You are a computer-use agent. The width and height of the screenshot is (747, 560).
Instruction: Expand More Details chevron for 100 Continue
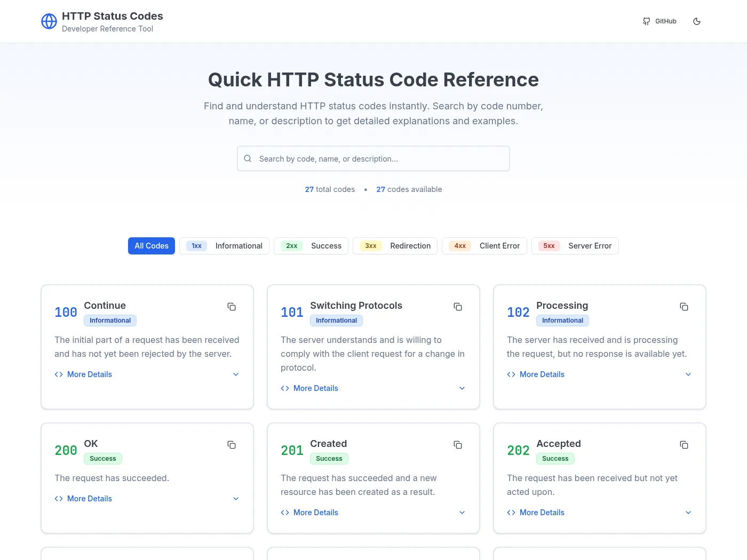(236, 374)
